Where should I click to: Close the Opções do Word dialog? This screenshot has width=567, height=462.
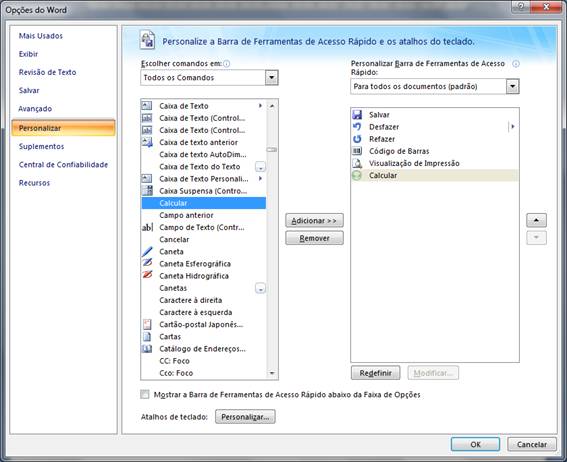(547, 7)
